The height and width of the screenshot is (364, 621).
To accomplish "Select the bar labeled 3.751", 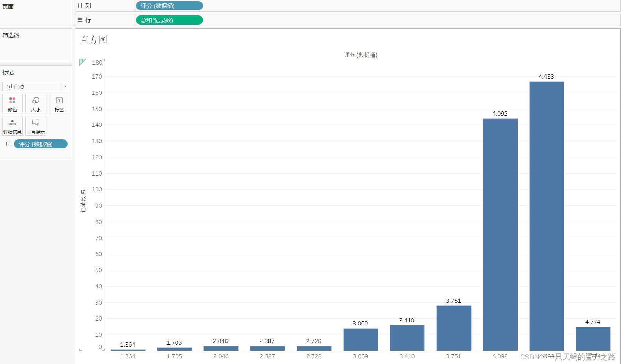I will (x=454, y=328).
